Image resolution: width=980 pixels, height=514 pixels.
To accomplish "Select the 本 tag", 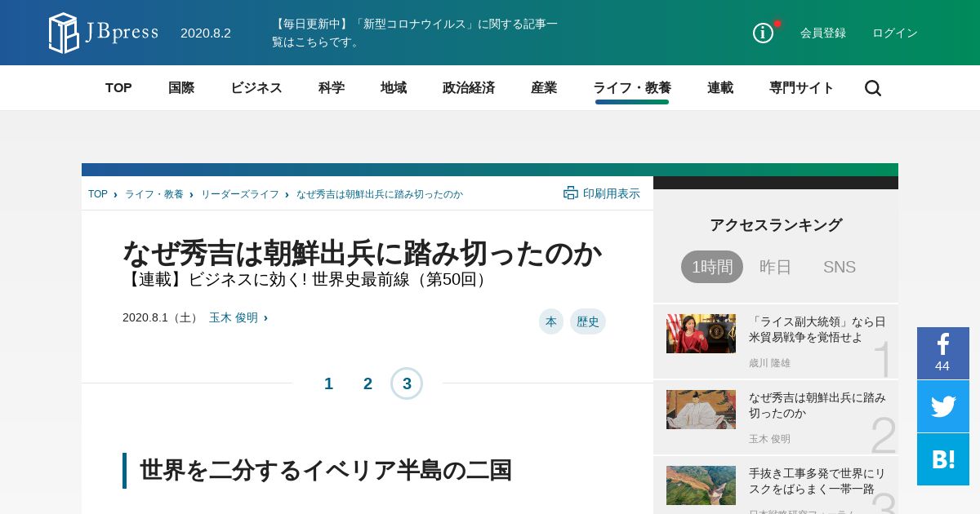I will pos(551,321).
